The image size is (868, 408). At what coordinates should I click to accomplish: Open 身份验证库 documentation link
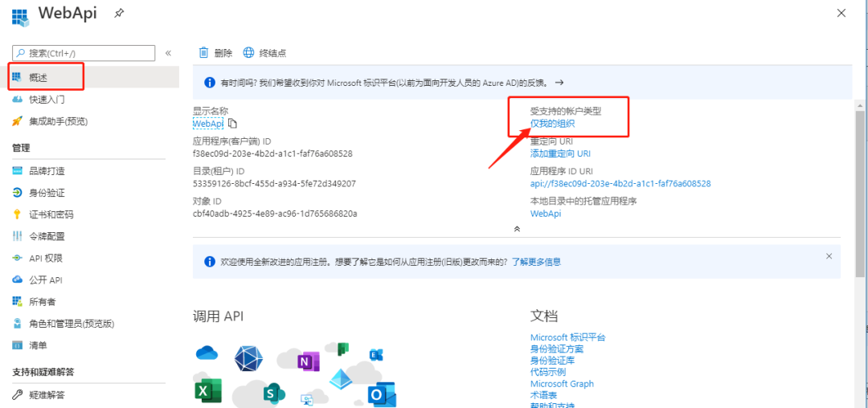pos(552,361)
